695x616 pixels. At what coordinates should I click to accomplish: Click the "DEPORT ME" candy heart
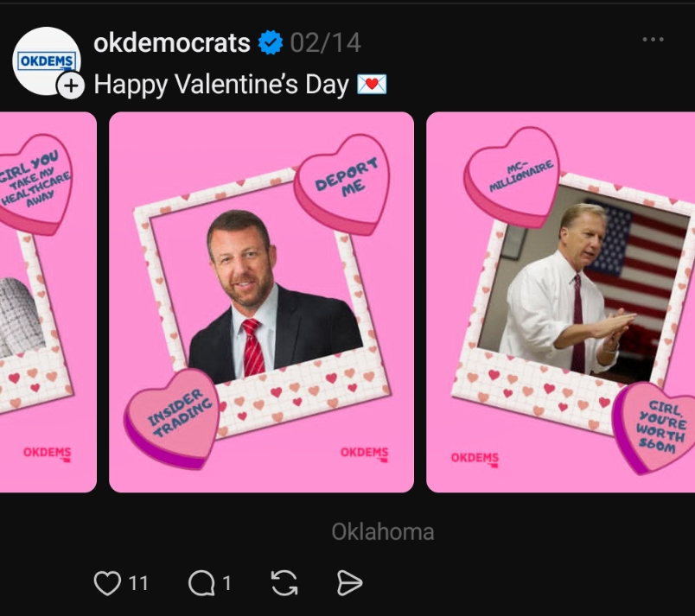pos(343,183)
